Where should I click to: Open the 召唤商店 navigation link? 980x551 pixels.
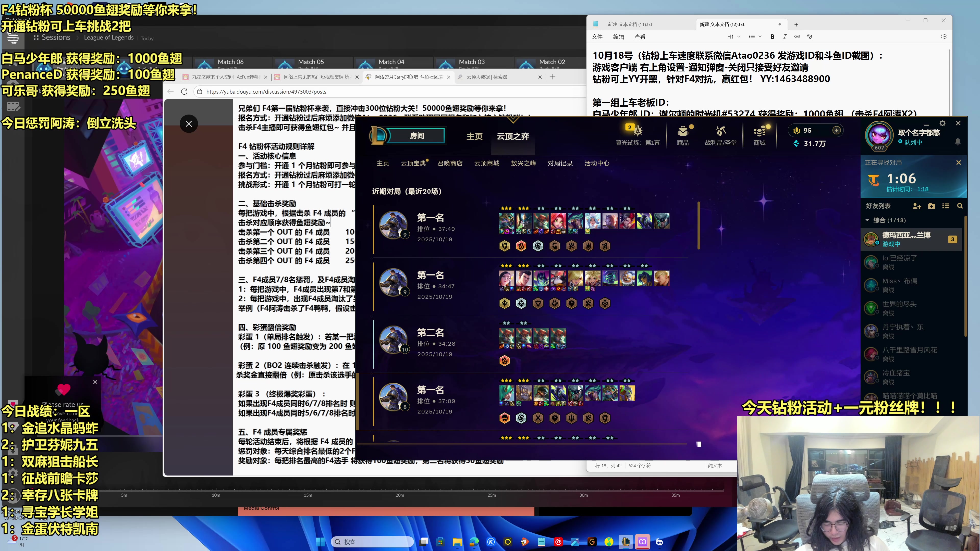(x=450, y=163)
